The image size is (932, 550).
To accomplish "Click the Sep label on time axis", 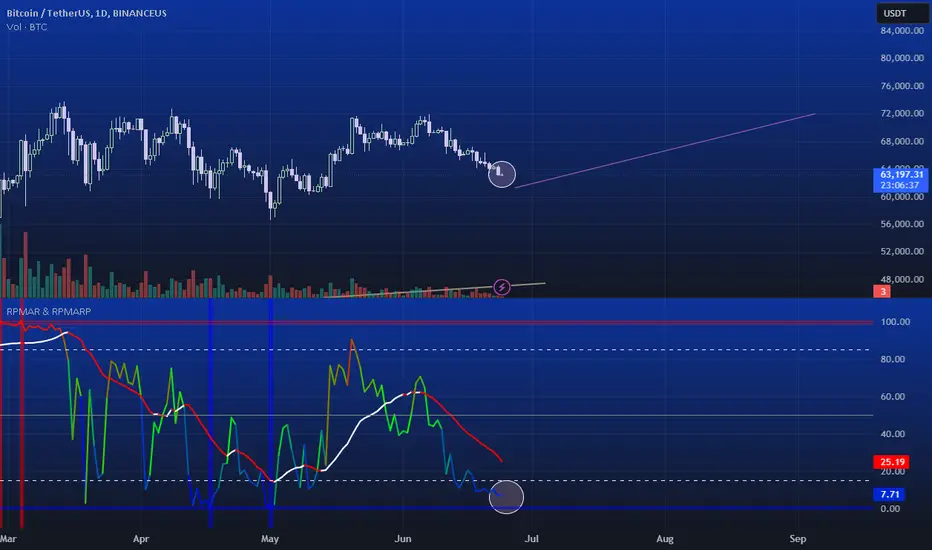I will click(798, 539).
